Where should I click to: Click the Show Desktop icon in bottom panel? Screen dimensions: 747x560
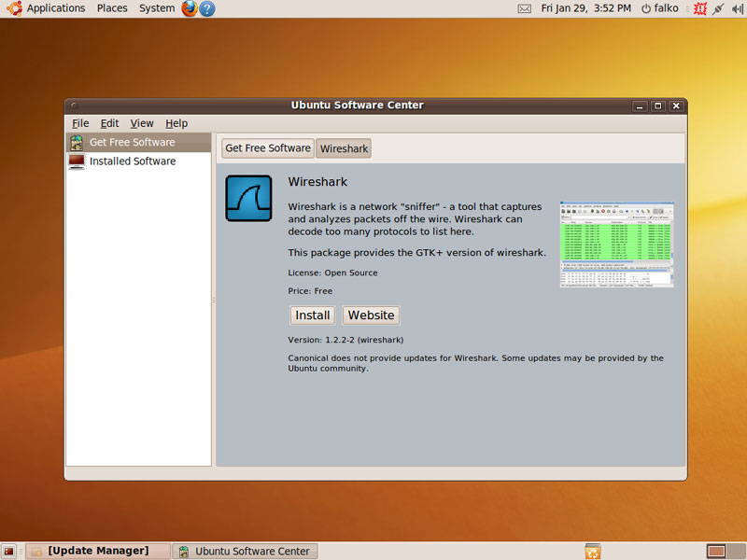click(9, 552)
